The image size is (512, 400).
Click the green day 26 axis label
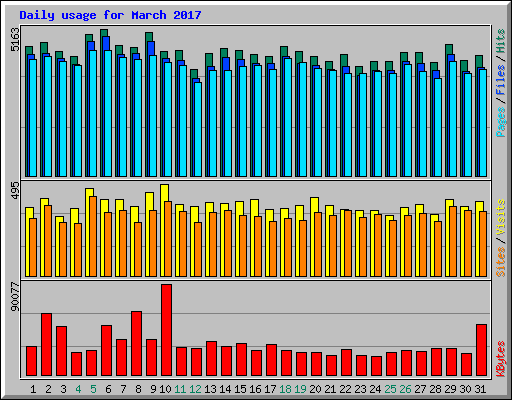pyautogui.click(x=405, y=389)
